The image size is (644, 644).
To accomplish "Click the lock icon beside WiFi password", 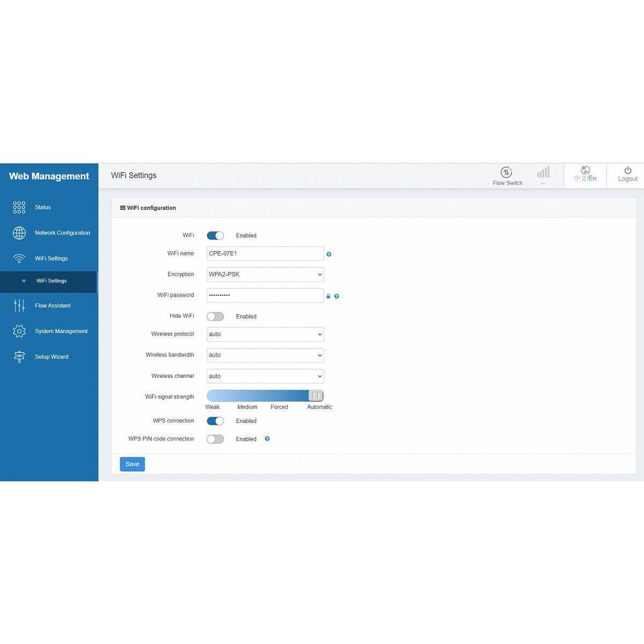I will point(328,296).
